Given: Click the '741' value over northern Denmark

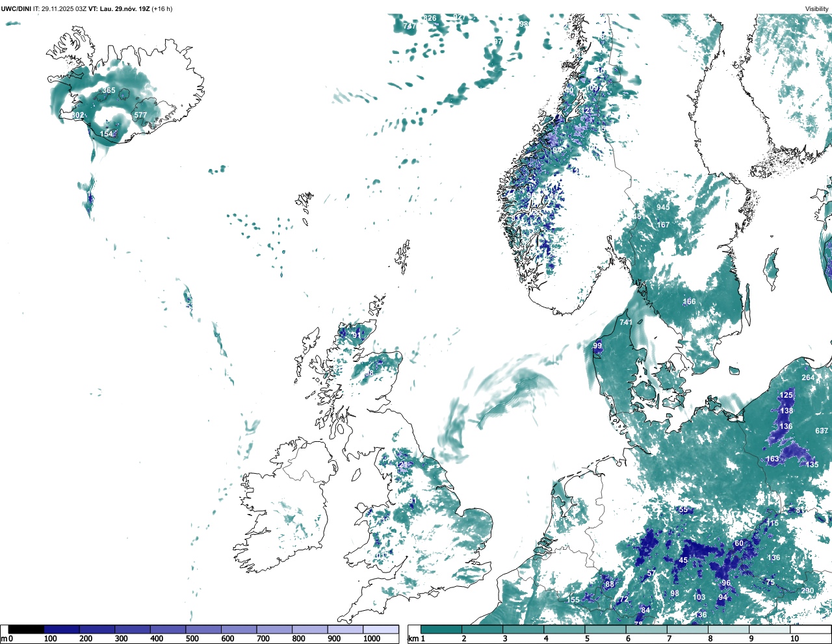Looking at the screenshot, I should pos(626,322).
